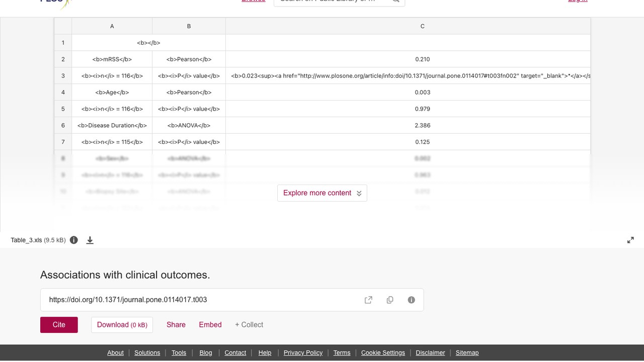This screenshot has height=362, width=644.
Task: Open the fullscreen view with the expand arrows icon
Action: tap(630, 240)
